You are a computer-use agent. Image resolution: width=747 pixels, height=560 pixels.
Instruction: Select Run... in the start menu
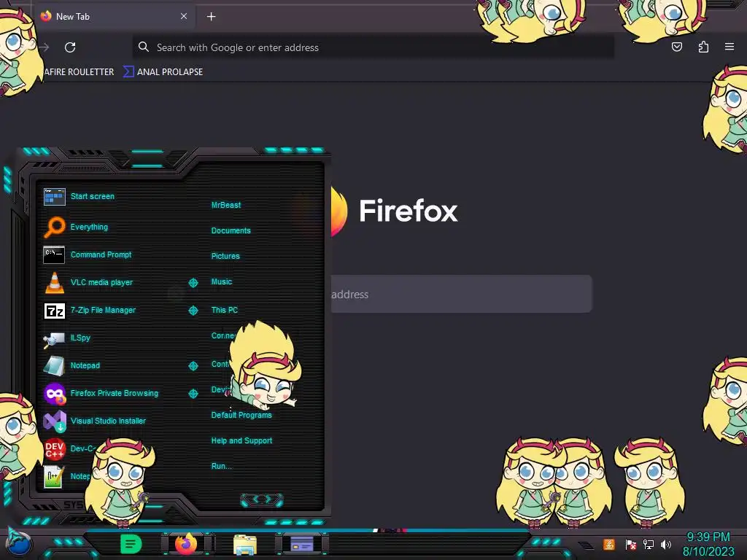click(222, 466)
